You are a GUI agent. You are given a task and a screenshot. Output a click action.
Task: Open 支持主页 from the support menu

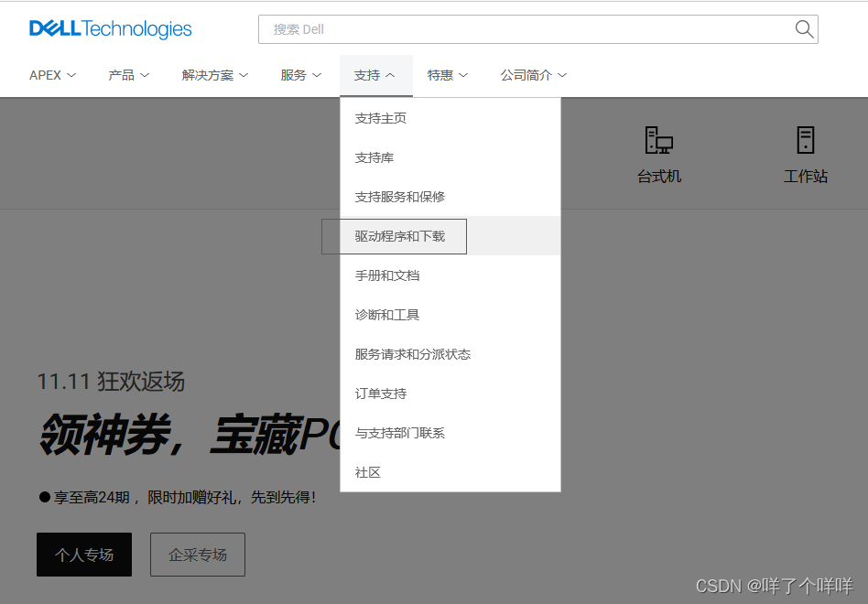[x=450, y=118]
